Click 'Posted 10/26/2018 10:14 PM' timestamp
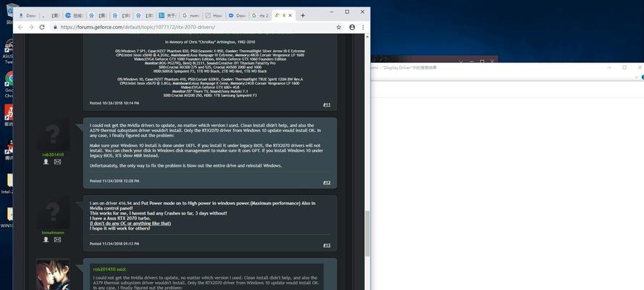 114,103
